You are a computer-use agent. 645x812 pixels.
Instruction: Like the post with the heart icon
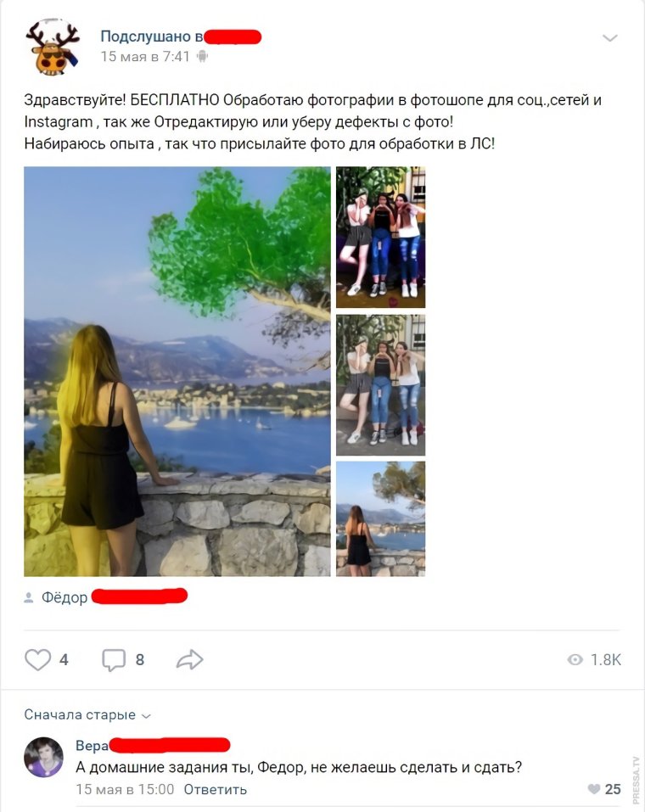(x=38, y=660)
